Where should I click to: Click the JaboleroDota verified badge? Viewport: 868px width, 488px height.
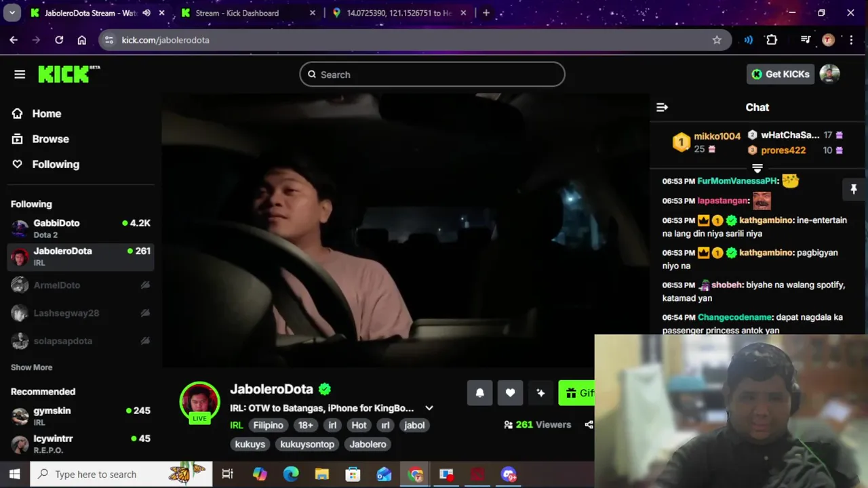(x=325, y=389)
